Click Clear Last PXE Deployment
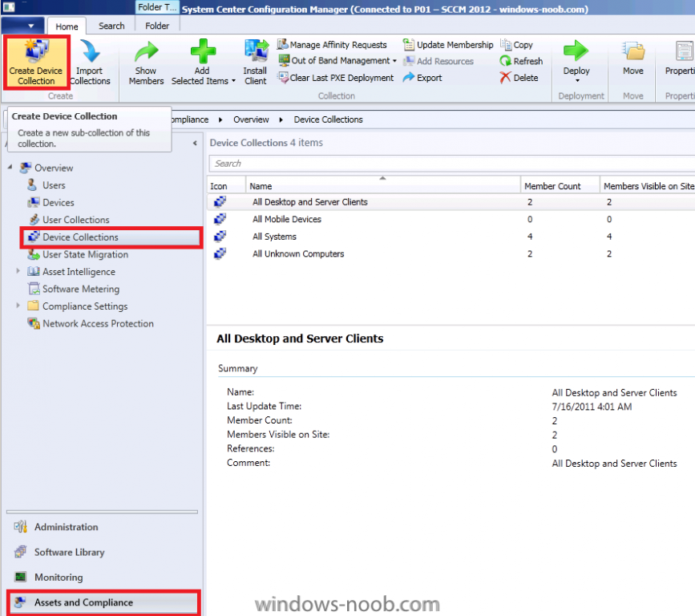The image size is (695, 616). (x=336, y=78)
